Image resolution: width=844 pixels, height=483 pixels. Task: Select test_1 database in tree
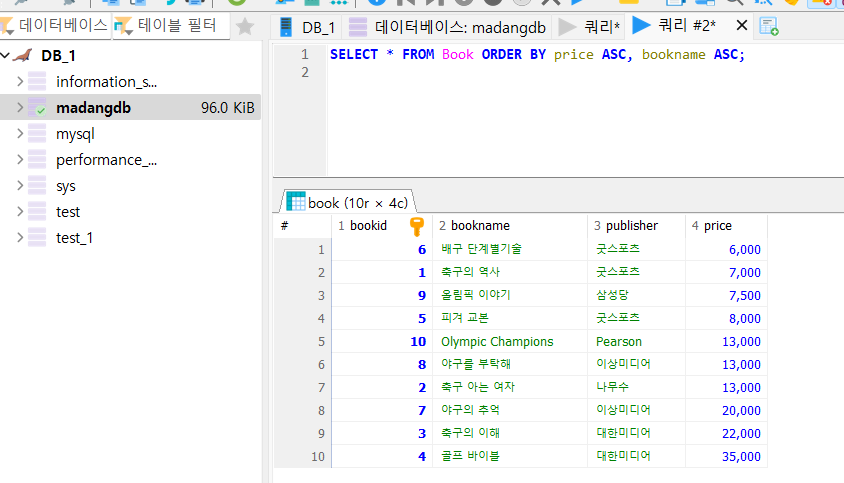point(74,237)
